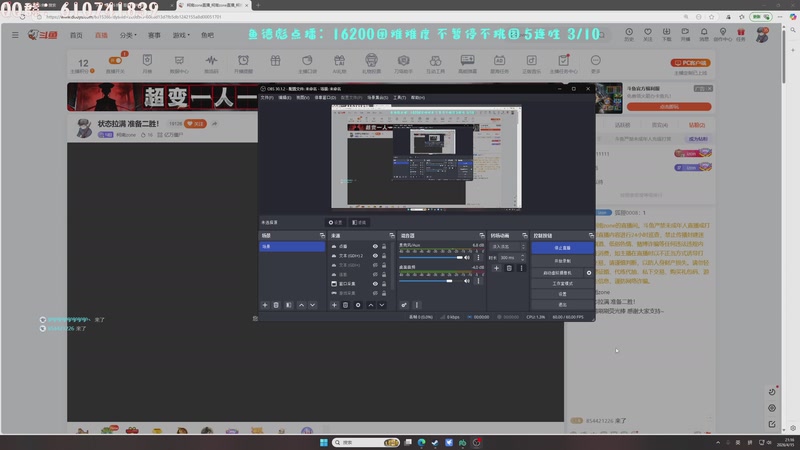Click Douyu logo in page header

(x=42, y=35)
